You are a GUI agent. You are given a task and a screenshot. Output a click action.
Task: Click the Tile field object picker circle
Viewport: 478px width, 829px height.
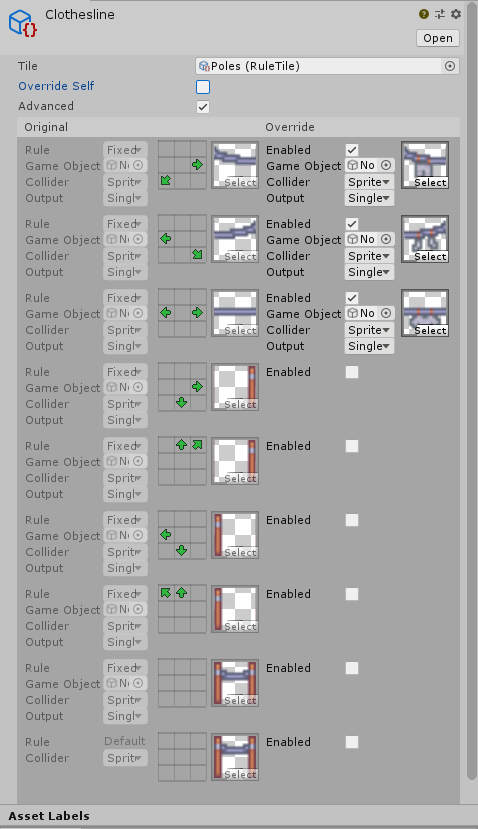[450, 66]
